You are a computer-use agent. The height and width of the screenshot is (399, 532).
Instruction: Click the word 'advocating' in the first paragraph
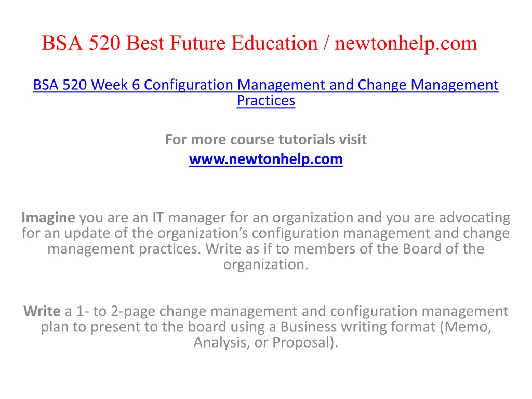(x=474, y=218)
